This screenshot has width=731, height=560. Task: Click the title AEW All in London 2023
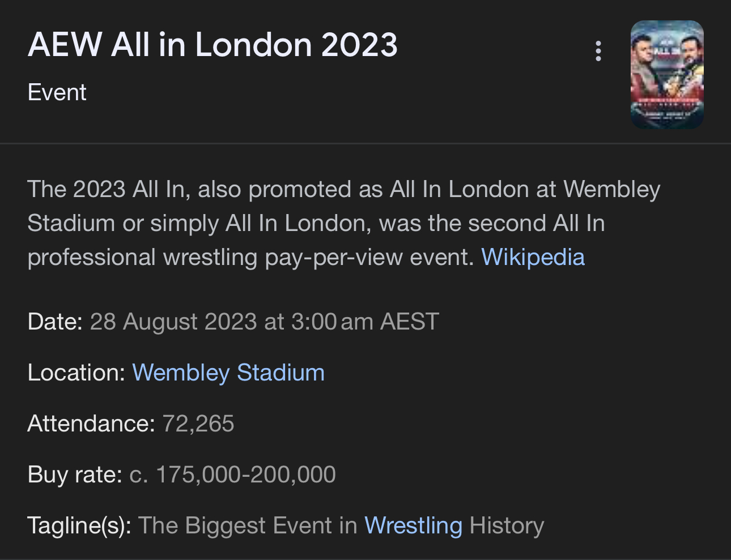point(212,45)
